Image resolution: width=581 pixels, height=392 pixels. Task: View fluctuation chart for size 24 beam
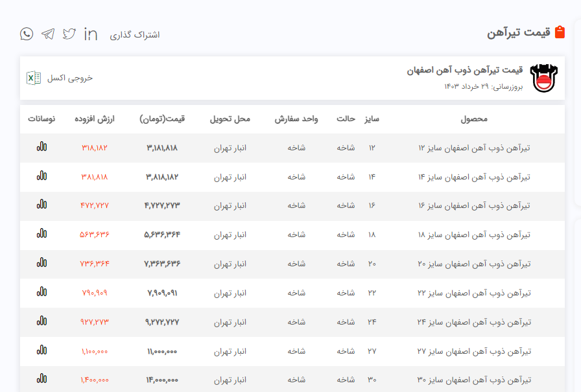[x=41, y=321]
